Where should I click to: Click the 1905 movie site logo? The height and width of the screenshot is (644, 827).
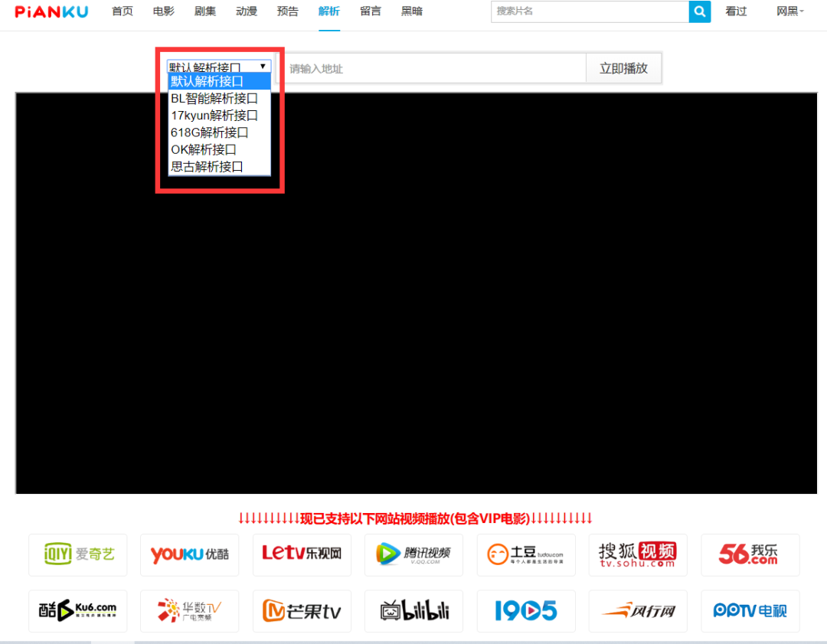tap(526, 610)
